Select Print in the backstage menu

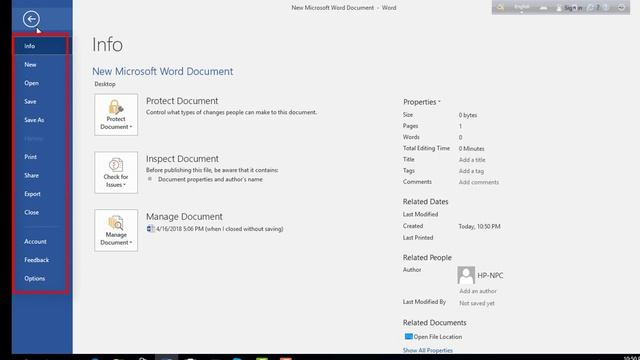[x=42, y=157]
